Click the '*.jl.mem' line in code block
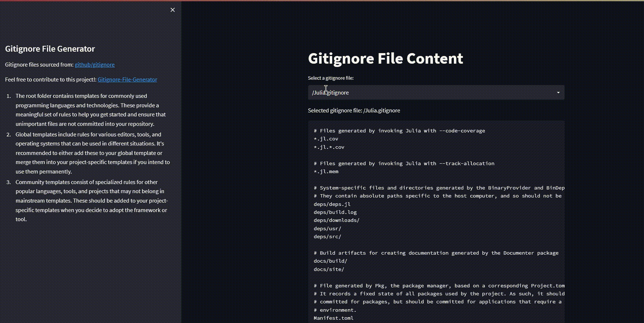 326,172
